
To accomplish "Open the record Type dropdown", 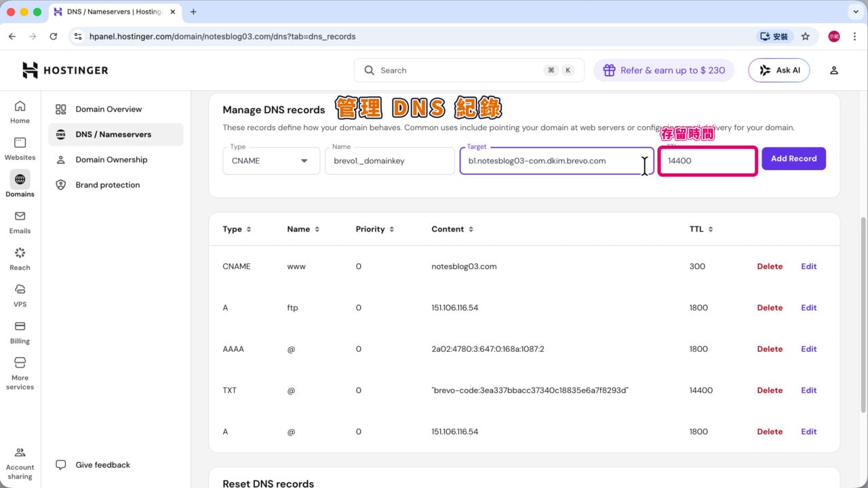I will tap(271, 161).
